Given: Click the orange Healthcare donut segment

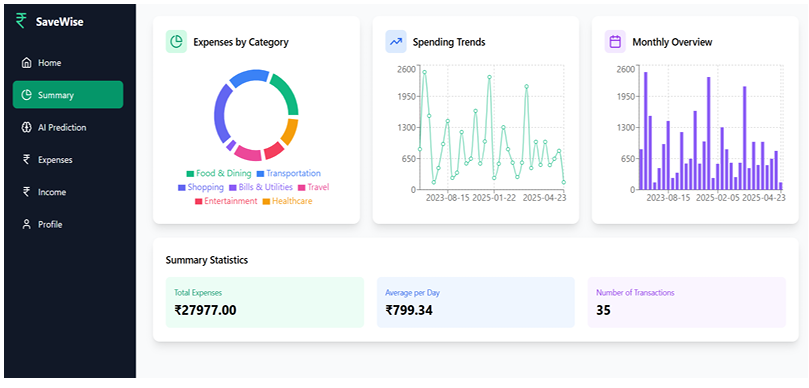Looking at the screenshot, I should 290,132.
